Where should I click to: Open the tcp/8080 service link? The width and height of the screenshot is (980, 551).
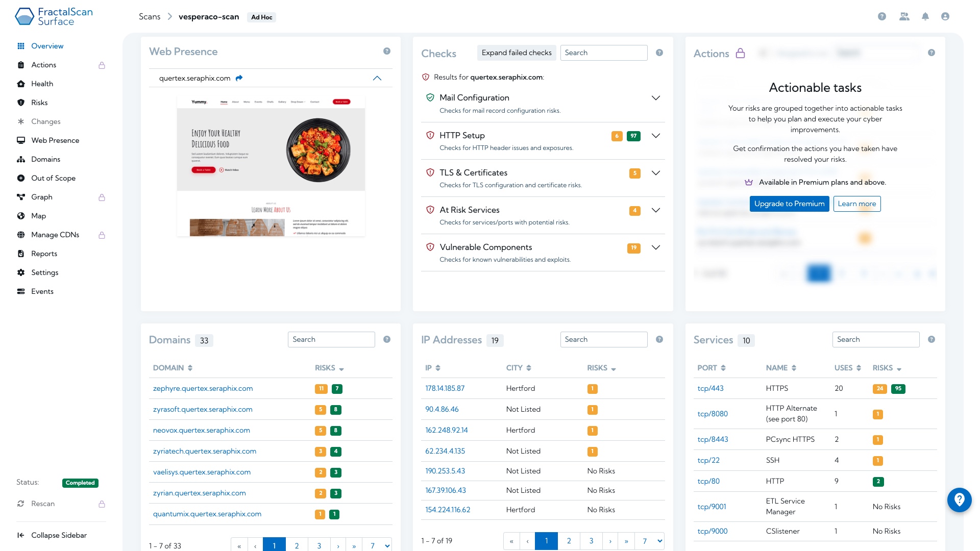pyautogui.click(x=713, y=414)
